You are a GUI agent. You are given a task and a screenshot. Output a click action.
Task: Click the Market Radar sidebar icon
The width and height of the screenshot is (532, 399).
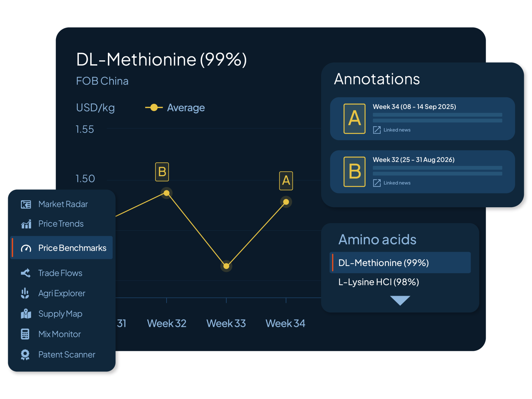click(x=26, y=204)
